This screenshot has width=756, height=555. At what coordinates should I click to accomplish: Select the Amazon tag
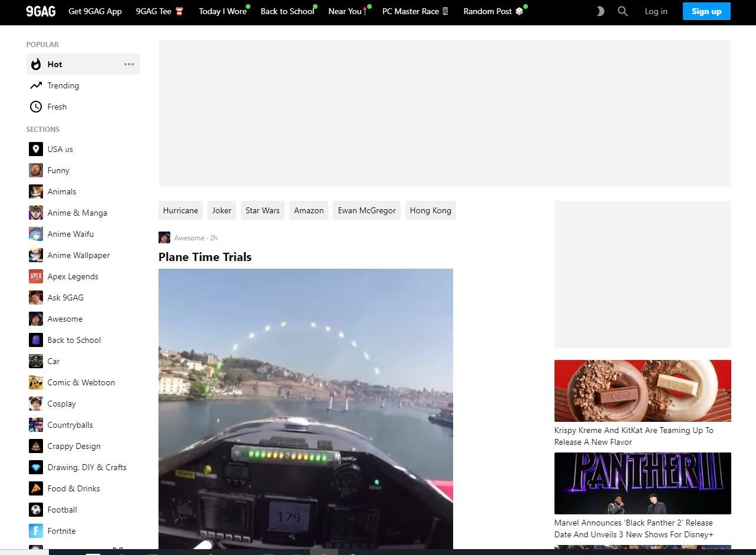[309, 210]
